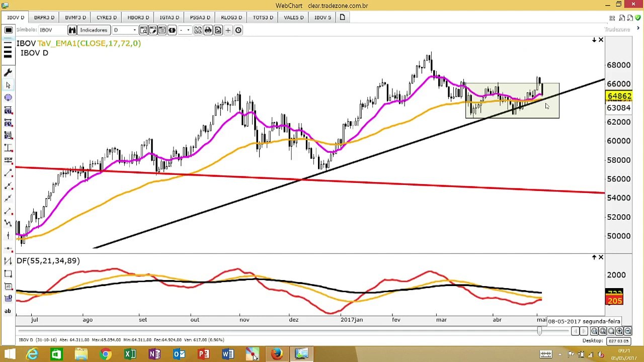Close the IBOV price chart panel
The width and height of the screenshot is (644, 362).
(x=601, y=40)
